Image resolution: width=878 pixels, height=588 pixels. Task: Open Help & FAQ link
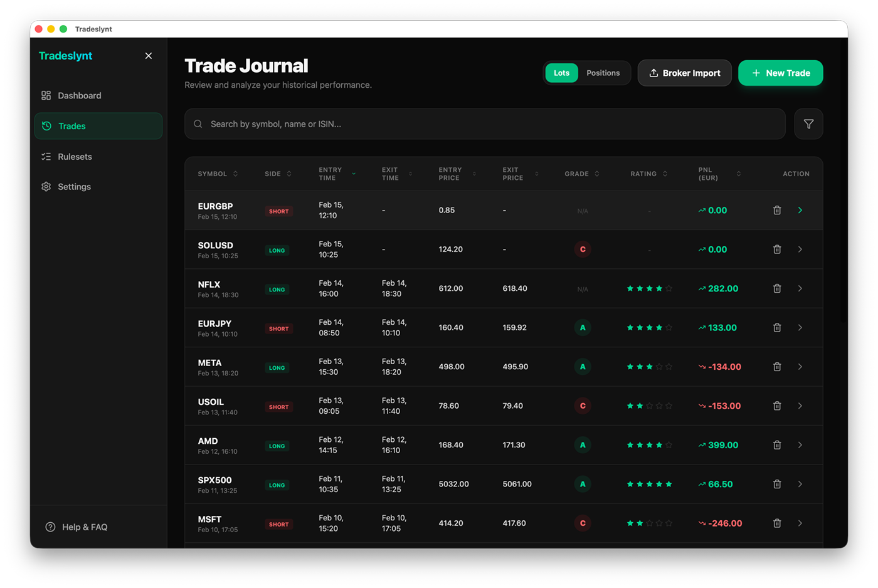click(77, 527)
